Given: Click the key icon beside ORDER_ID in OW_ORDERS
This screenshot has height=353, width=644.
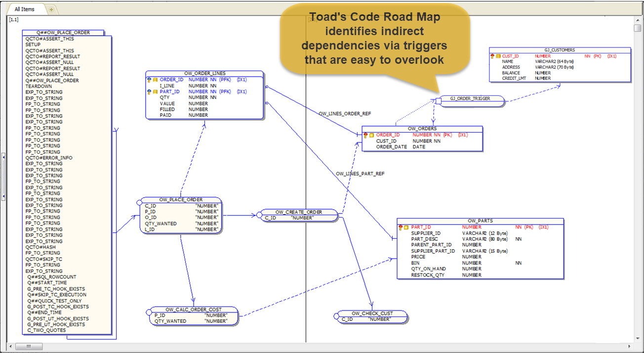Looking at the screenshot, I should (x=365, y=135).
